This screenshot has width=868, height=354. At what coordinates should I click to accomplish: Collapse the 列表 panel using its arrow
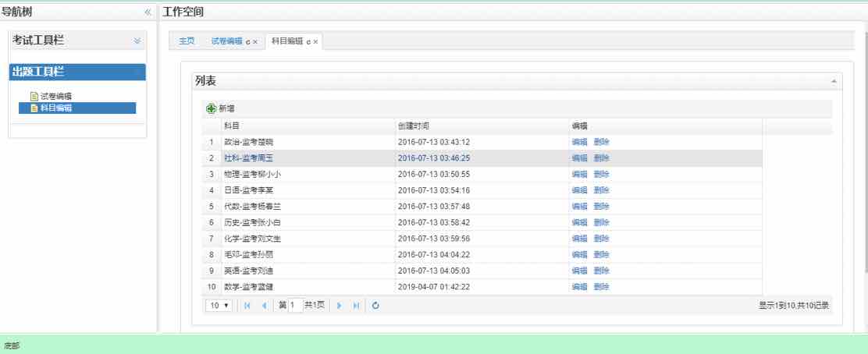(x=834, y=81)
